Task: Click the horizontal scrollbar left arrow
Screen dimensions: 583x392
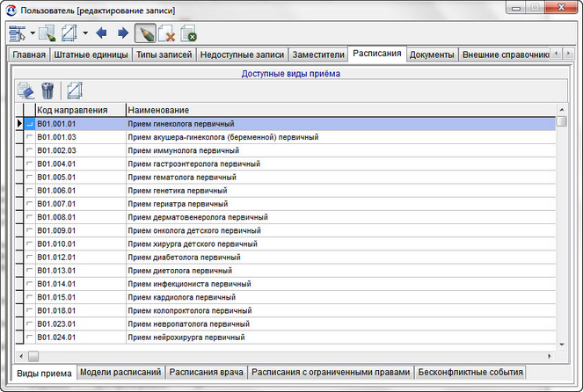Action: [21, 356]
